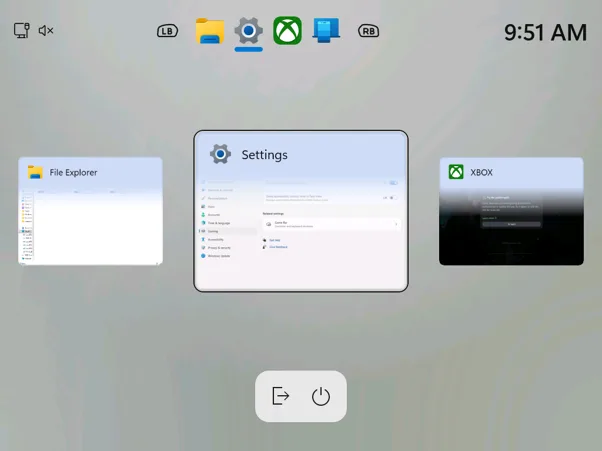602x451 pixels.
Task: Open the power button options
Action: click(321, 396)
